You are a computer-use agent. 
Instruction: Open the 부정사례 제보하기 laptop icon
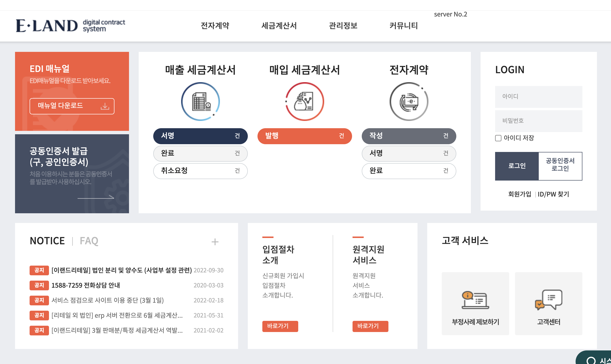475,300
